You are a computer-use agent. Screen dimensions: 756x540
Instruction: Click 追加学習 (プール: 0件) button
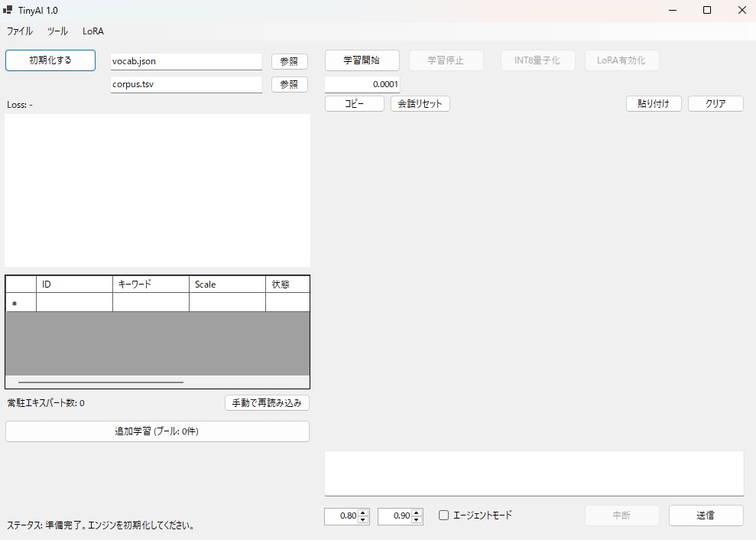157,431
